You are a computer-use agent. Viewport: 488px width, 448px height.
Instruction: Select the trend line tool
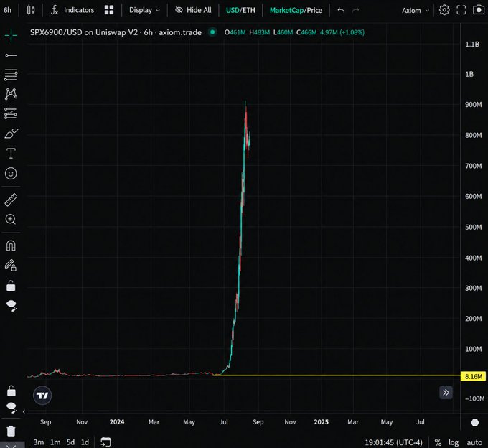11,55
